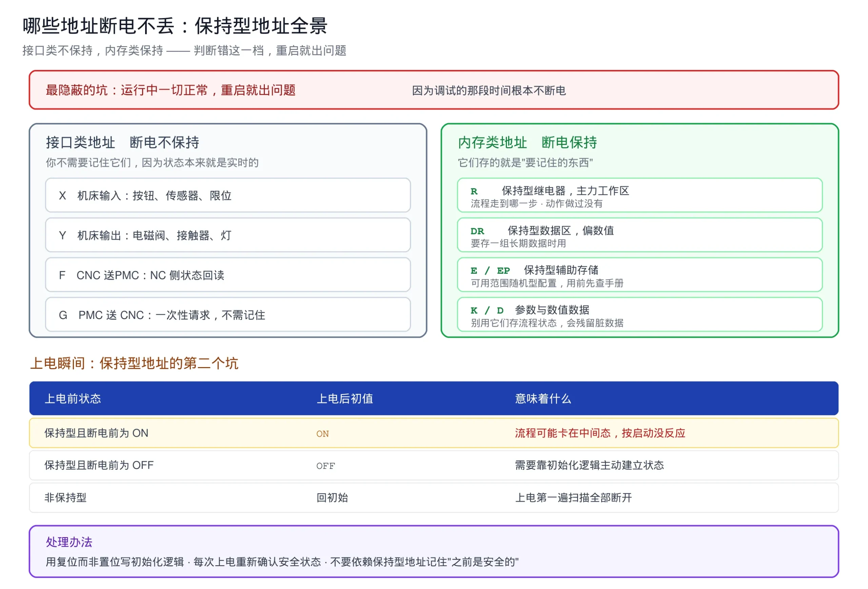Select the DR 保持型数据区 card
Viewport: 868px width, 589px height.
[640, 235]
